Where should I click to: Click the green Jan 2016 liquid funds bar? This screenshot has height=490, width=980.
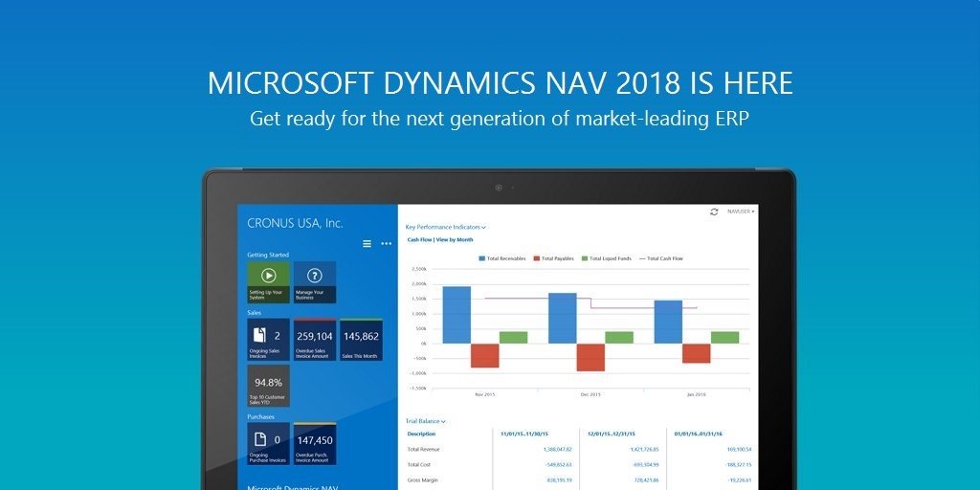[725, 338]
